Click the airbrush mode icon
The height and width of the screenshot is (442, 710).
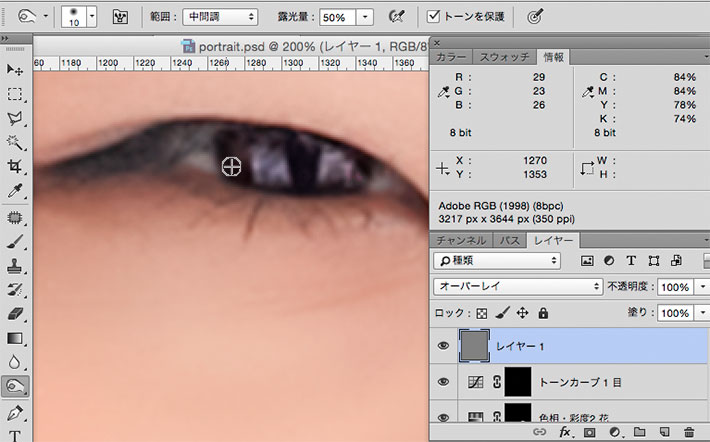click(x=397, y=17)
